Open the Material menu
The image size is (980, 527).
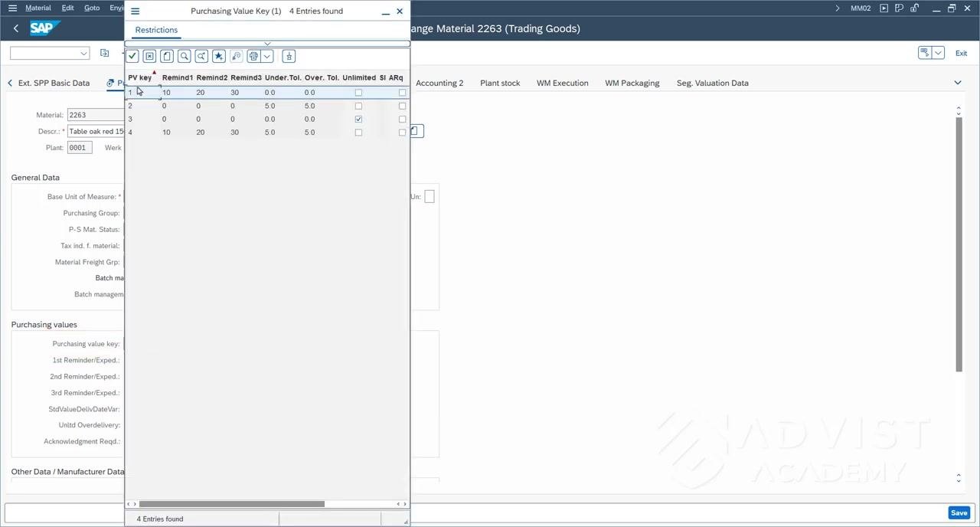[x=38, y=8]
